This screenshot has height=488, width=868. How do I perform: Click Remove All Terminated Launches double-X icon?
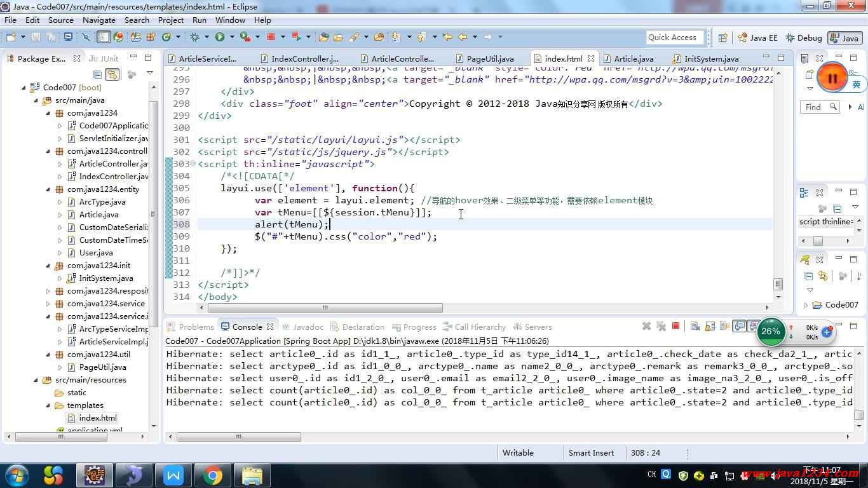click(661, 326)
